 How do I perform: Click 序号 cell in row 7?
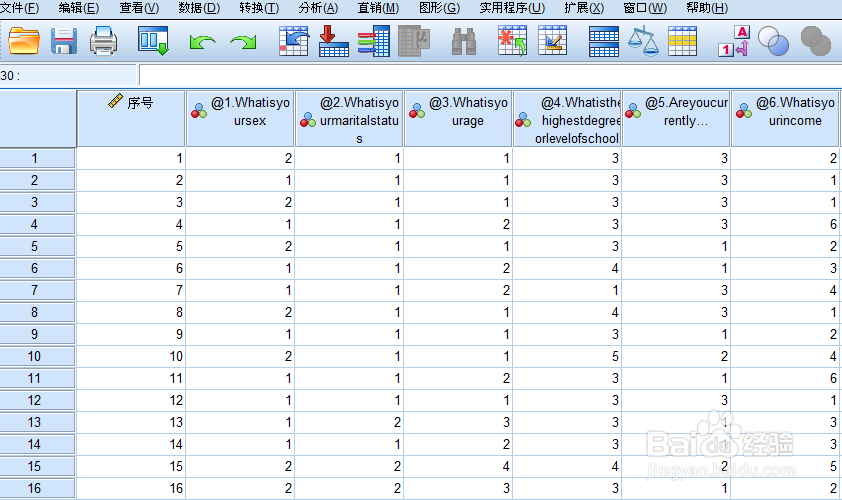pyautogui.click(x=131, y=291)
